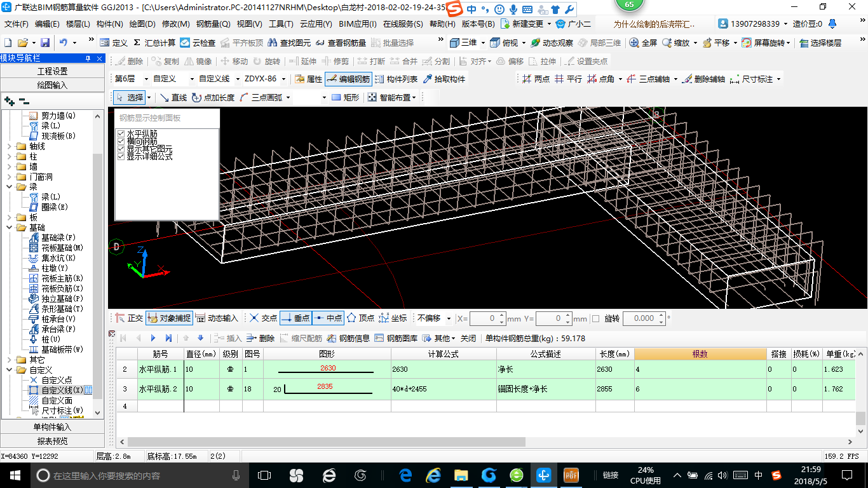Screen dimensions: 868x488
Task: Click 拾取构件 pick component tool
Action: (x=444, y=79)
